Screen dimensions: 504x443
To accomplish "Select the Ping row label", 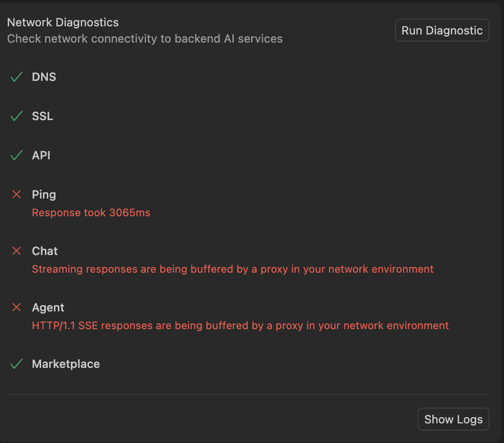I will [x=44, y=195].
